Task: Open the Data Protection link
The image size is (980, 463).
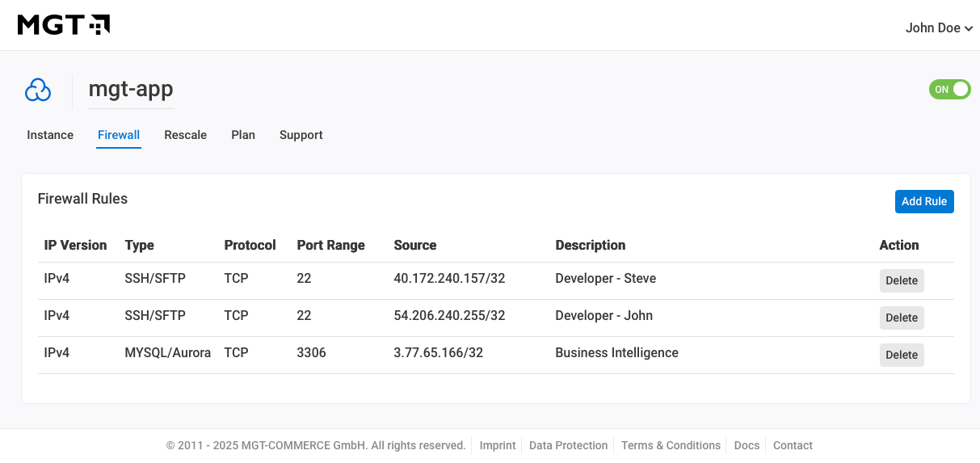Action: pyautogui.click(x=569, y=445)
